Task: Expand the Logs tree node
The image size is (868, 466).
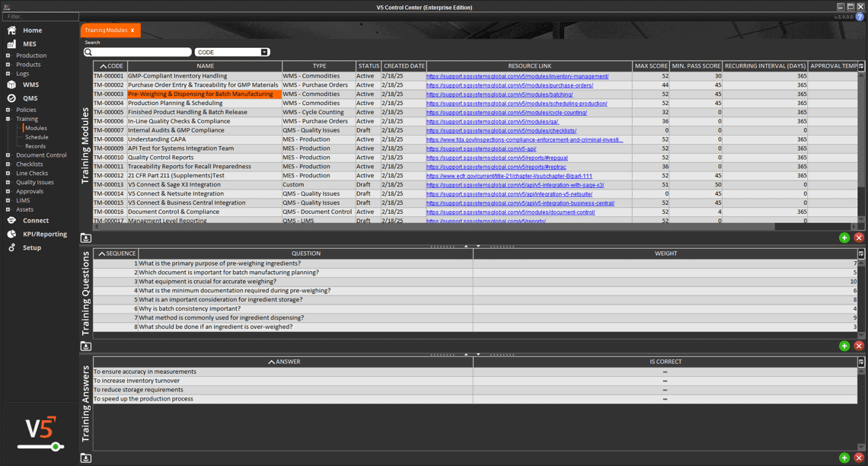Action: click(x=8, y=74)
